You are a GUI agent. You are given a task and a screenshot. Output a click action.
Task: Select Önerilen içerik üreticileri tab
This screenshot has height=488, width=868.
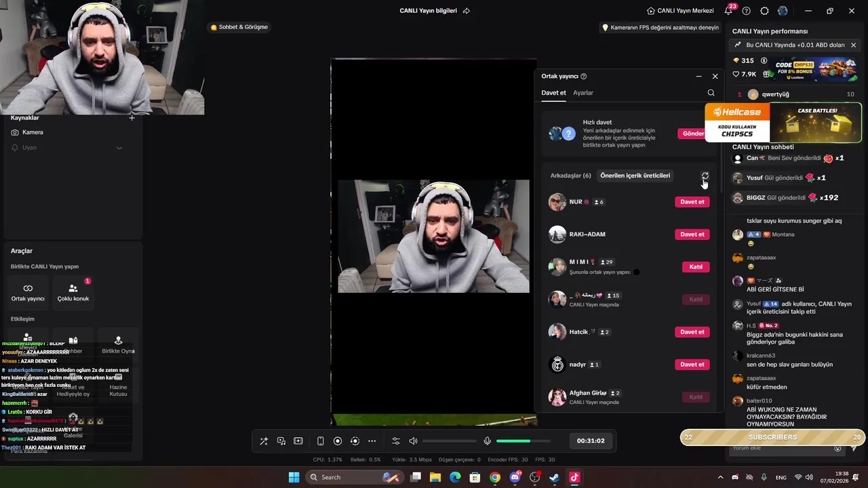pyautogui.click(x=635, y=176)
